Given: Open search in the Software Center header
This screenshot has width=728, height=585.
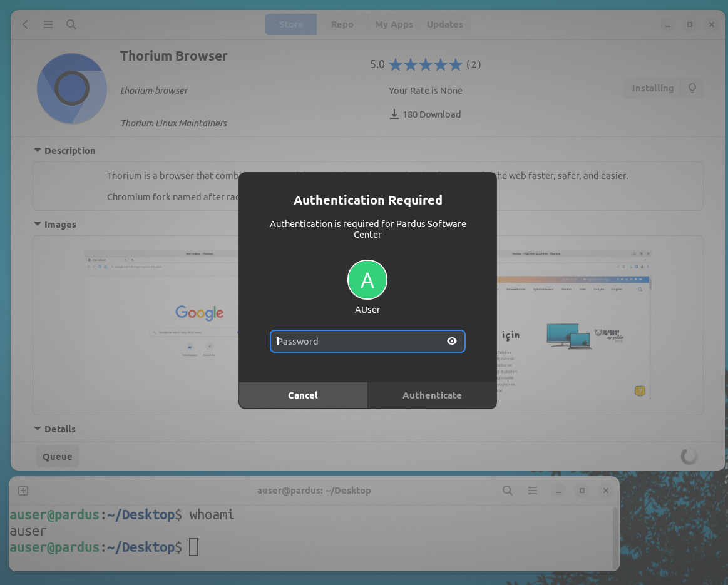Looking at the screenshot, I should point(71,24).
